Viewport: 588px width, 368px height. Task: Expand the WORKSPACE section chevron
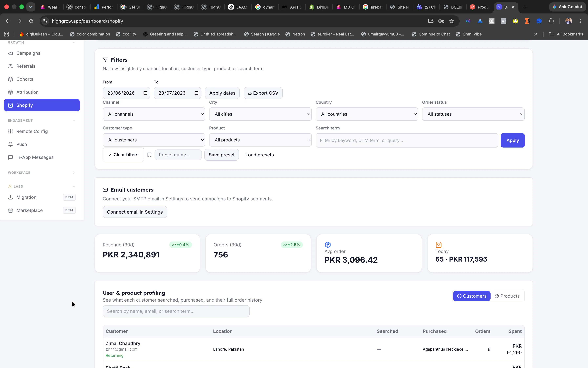[74, 172]
